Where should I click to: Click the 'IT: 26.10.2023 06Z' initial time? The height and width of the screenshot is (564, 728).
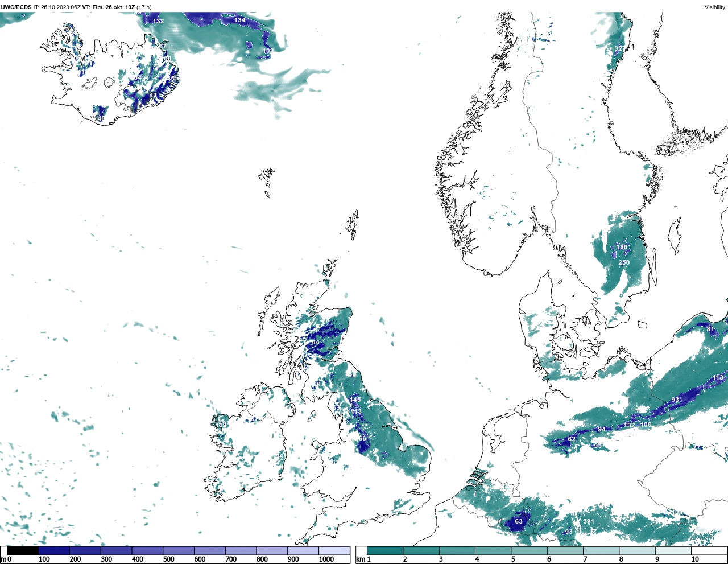57,7
